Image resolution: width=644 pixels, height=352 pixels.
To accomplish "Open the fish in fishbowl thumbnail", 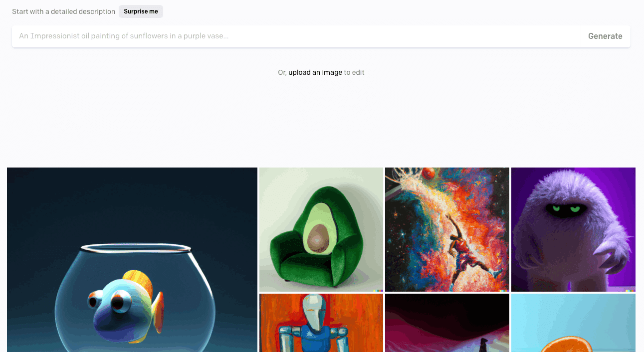I will click(x=132, y=260).
